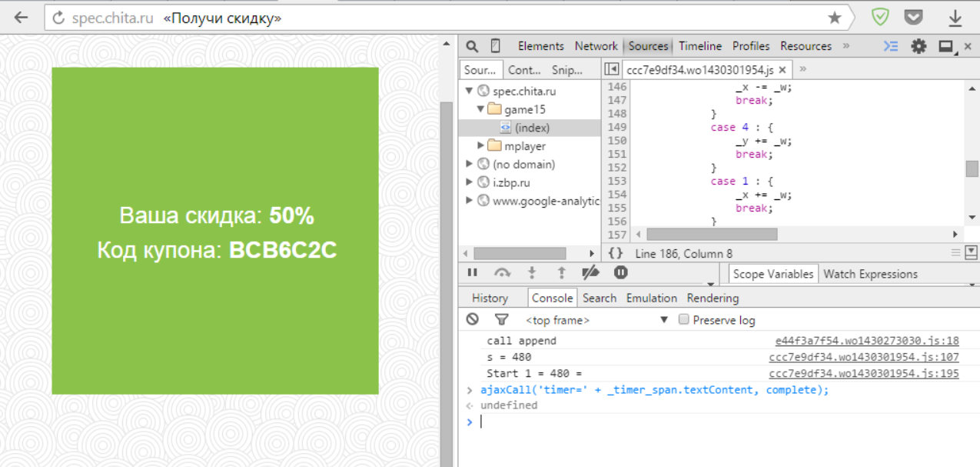Deactivate breakpoints icon
This screenshot has height=467, width=980.
pos(590,272)
